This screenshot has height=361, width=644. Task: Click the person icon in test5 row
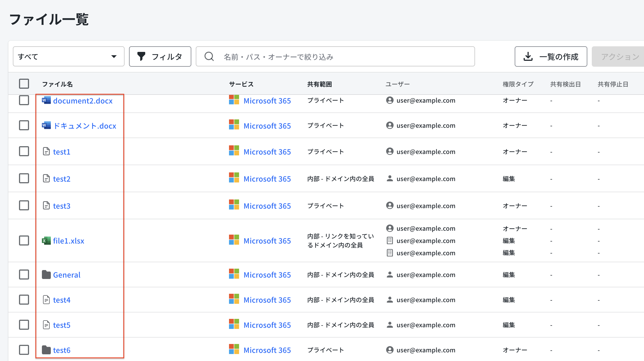coord(390,325)
